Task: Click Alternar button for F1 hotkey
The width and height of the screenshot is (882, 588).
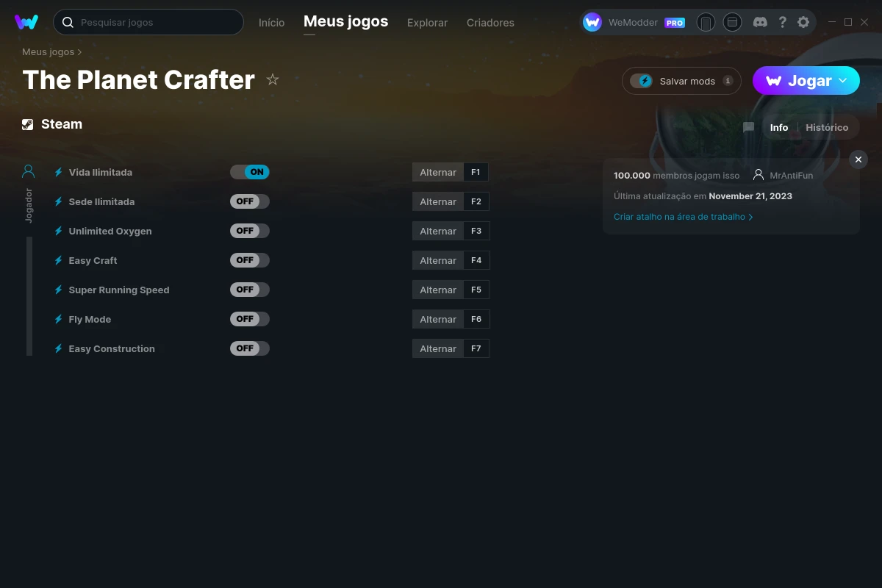Action: tap(438, 172)
